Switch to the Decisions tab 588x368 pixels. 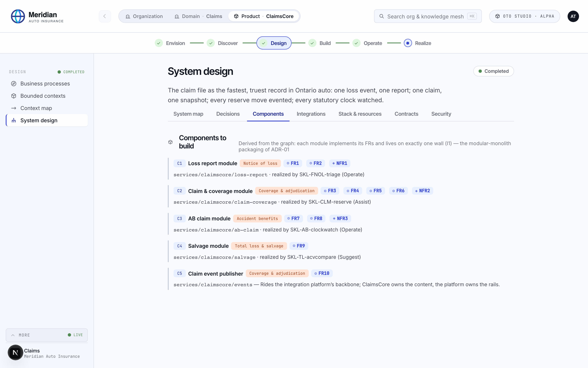tap(228, 114)
